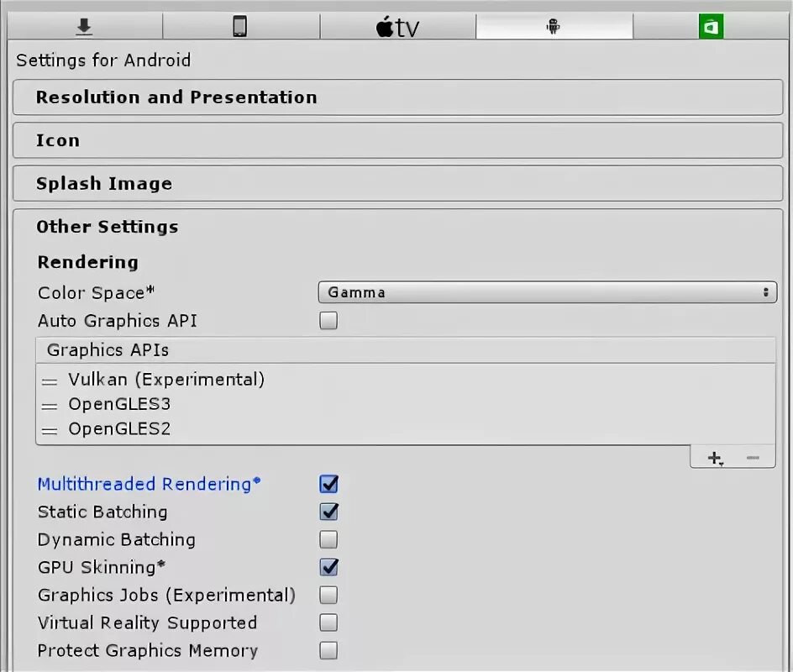Screen dimensions: 793x672
Task: Click the plus button to add Graphics API
Action: point(715,458)
